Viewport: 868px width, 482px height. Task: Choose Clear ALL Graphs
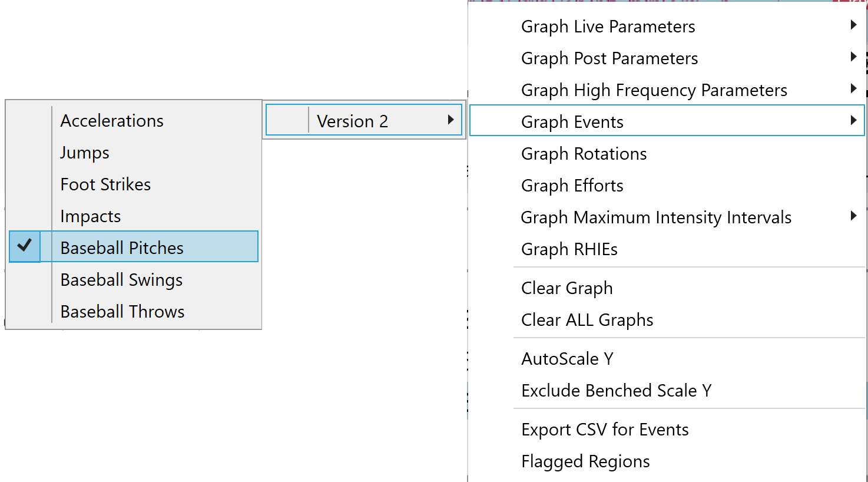587,320
